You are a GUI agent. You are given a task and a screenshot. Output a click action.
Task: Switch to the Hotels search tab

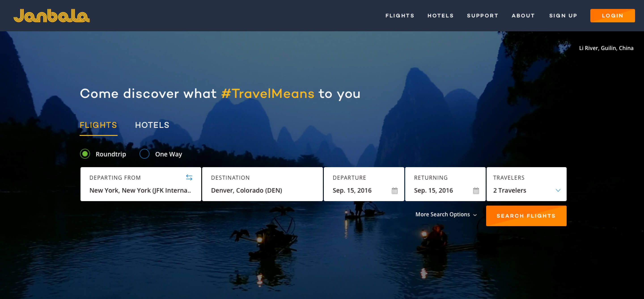(152, 125)
